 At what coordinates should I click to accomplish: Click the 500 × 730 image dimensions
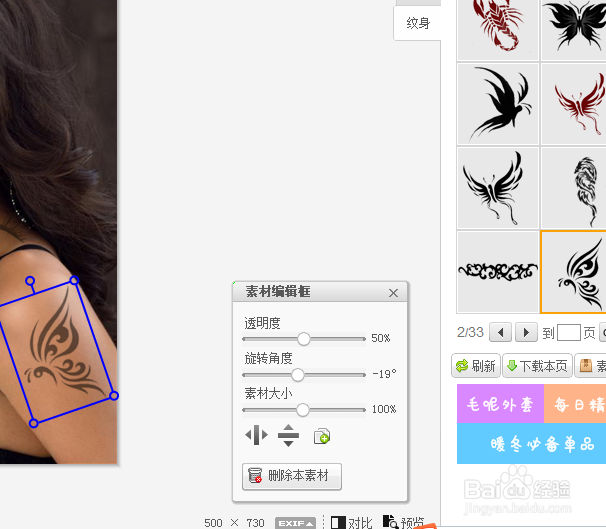coord(234,523)
